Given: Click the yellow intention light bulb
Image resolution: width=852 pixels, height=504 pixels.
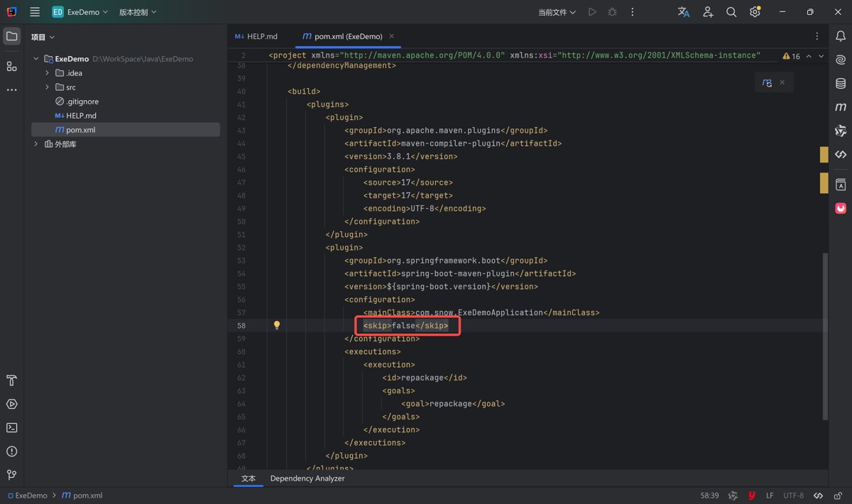Looking at the screenshot, I should pyautogui.click(x=277, y=326).
